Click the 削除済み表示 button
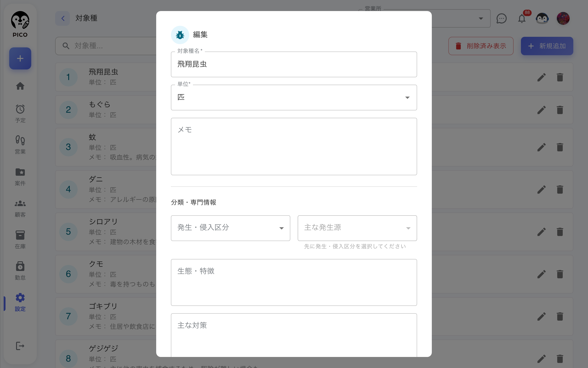Viewport: 588px width, 368px height. point(481,46)
